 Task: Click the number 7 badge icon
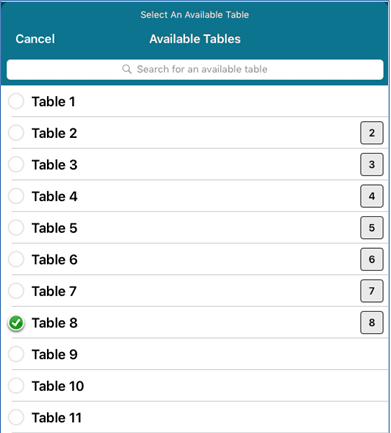click(x=372, y=291)
